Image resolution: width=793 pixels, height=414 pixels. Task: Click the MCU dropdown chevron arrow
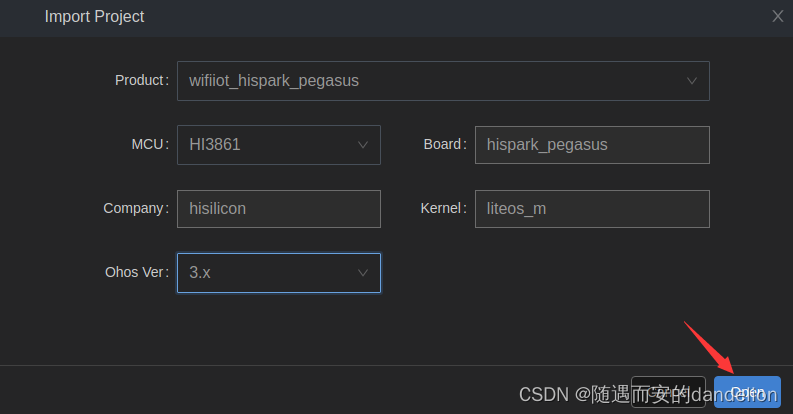coord(363,145)
